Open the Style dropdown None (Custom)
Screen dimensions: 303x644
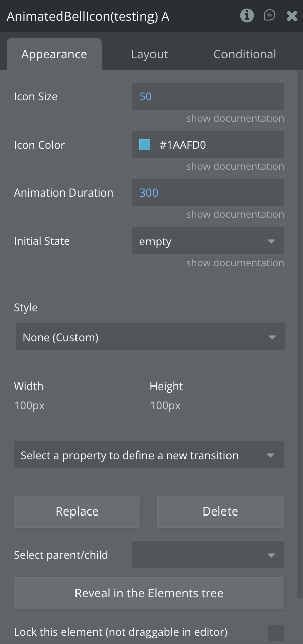pyautogui.click(x=150, y=337)
